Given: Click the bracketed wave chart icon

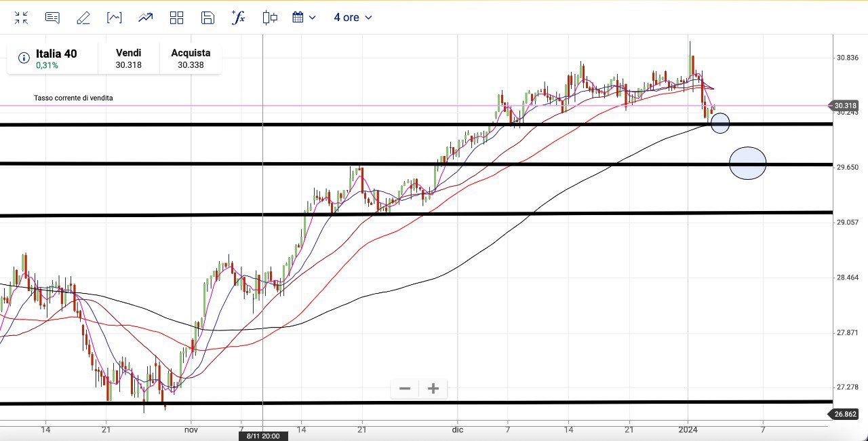Looking at the screenshot, I should 115,18.
